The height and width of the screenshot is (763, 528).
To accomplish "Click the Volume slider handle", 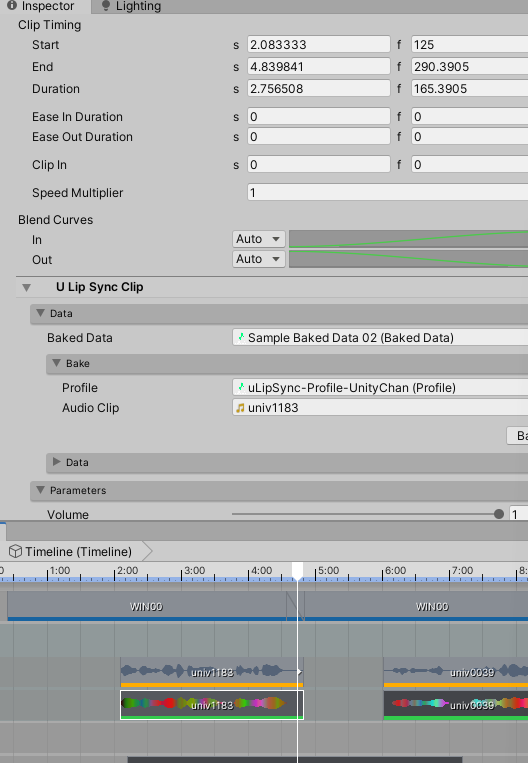I will tap(499, 514).
